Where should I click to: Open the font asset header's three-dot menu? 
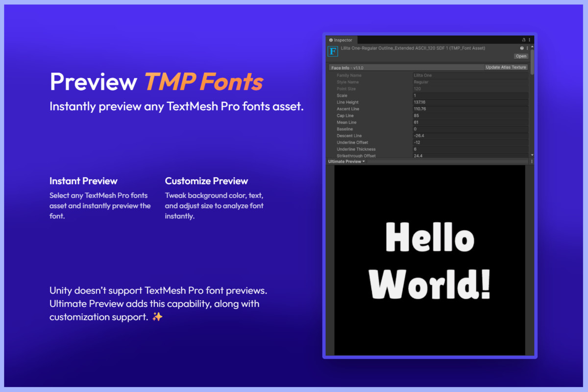pyautogui.click(x=527, y=48)
